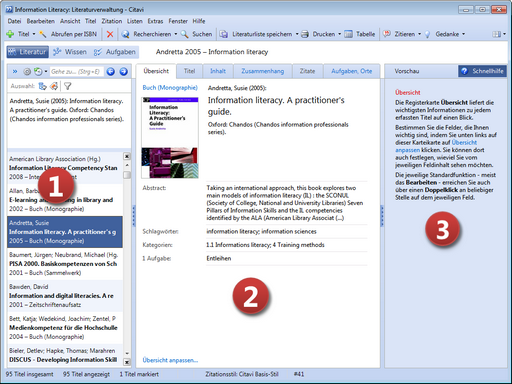The width and height of the screenshot is (512, 384).
Task: Open the Bearbeiten menu
Action: pos(41,21)
